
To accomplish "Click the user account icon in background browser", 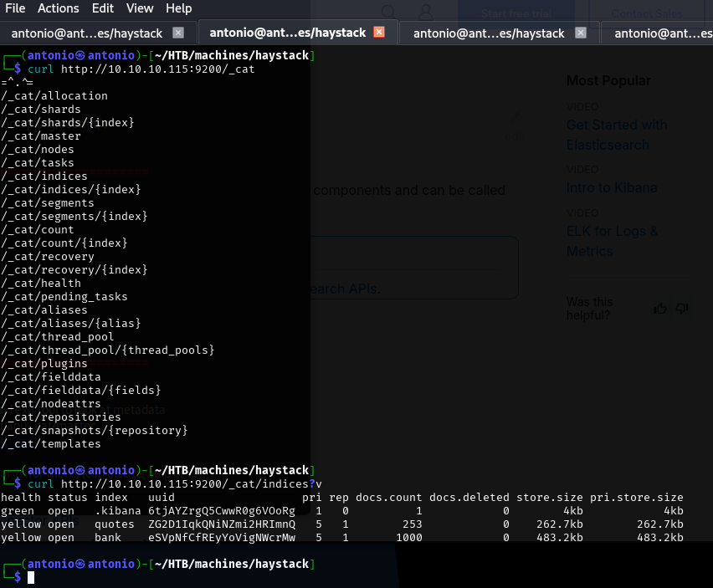I will tap(426, 13).
